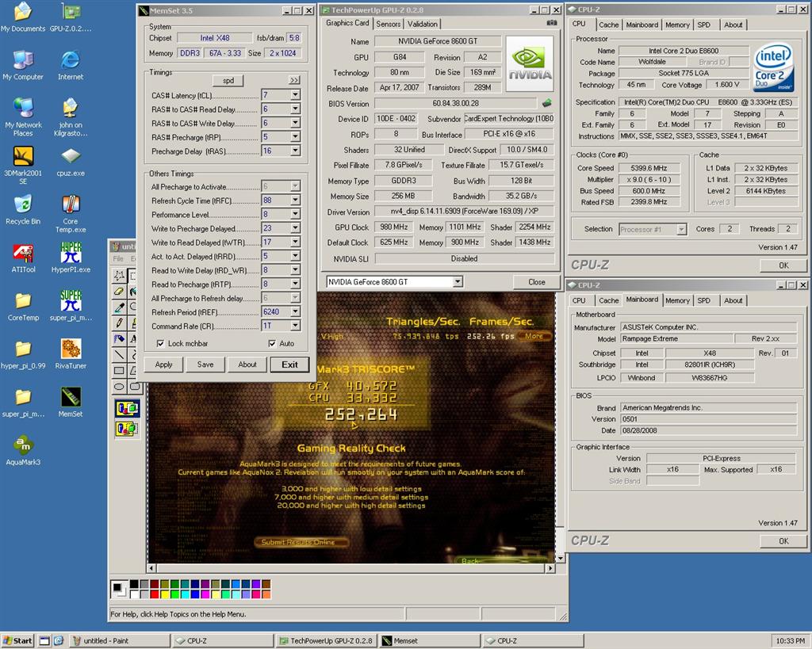Open the HyperPI.exe desktop icon
812x649 pixels.
coord(71,258)
